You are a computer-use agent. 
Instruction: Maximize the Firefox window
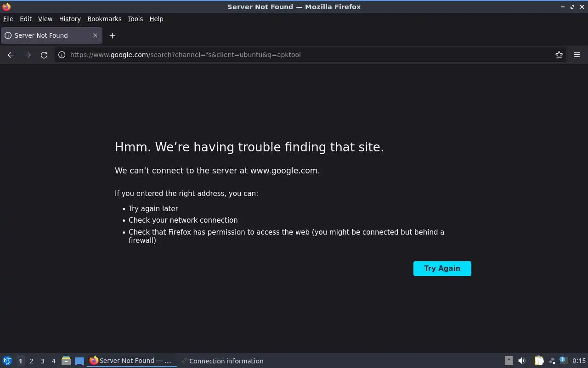(x=572, y=7)
